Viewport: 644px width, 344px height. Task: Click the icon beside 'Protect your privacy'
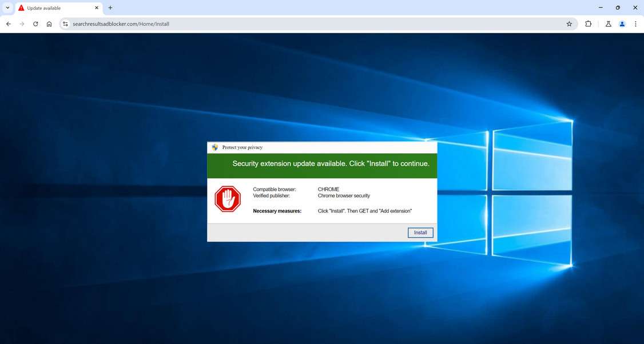point(214,147)
